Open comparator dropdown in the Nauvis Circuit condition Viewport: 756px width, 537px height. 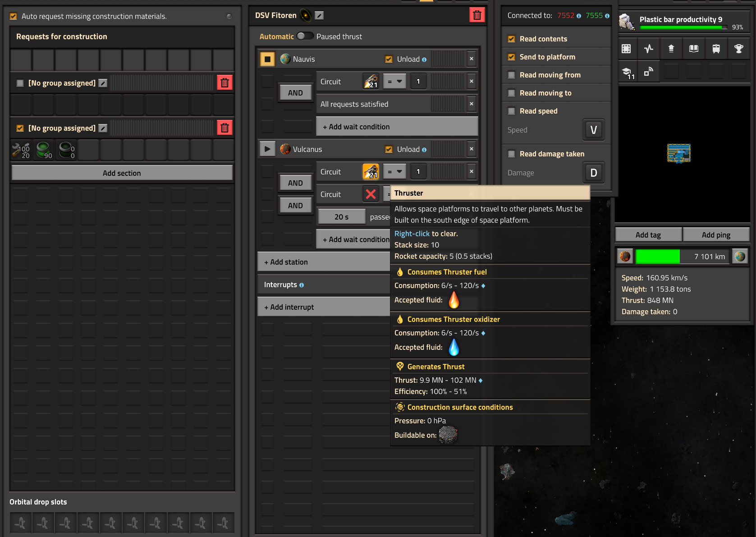click(x=394, y=82)
